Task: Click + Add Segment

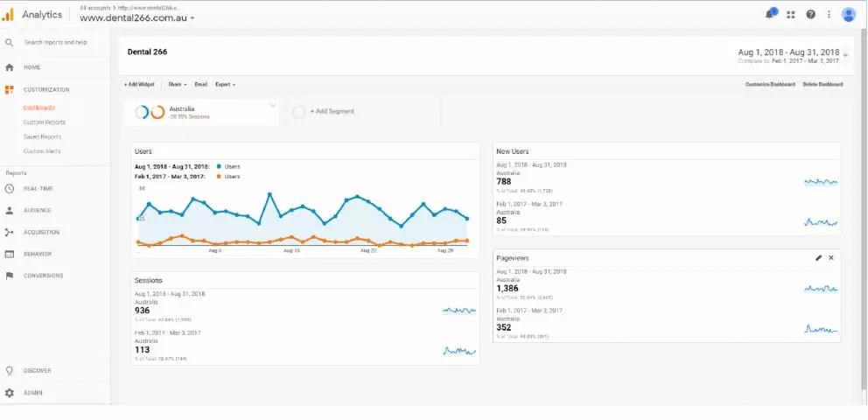Action: point(332,112)
